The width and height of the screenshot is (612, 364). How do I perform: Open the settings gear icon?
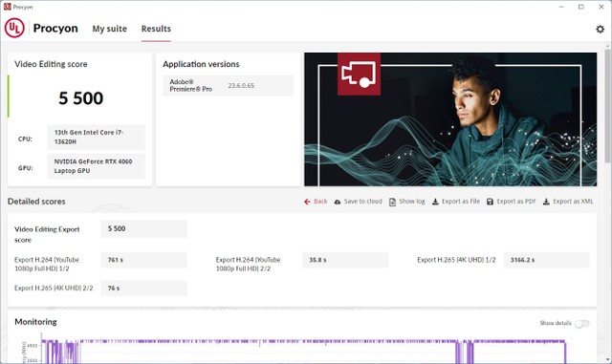tap(600, 29)
